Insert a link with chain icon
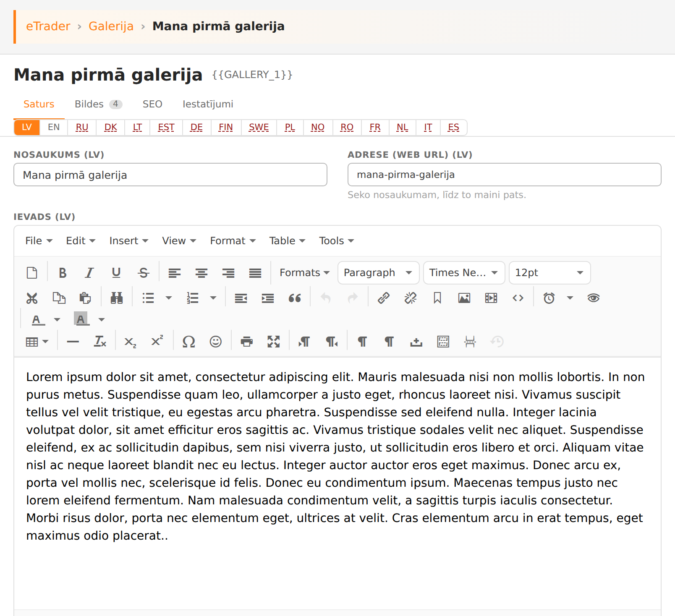 (x=384, y=298)
